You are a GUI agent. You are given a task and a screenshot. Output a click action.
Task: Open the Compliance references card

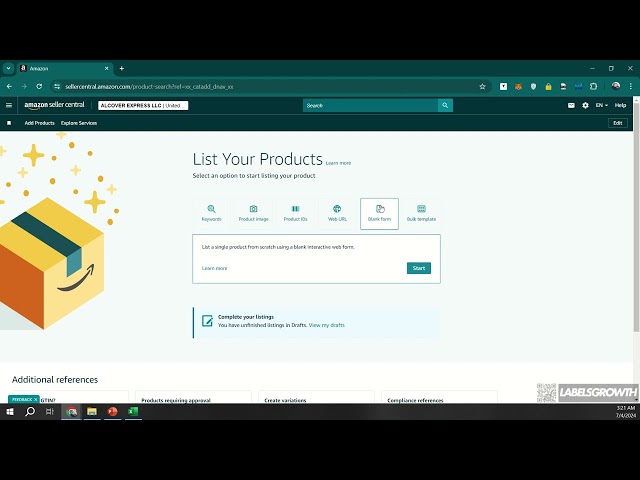[439, 397]
